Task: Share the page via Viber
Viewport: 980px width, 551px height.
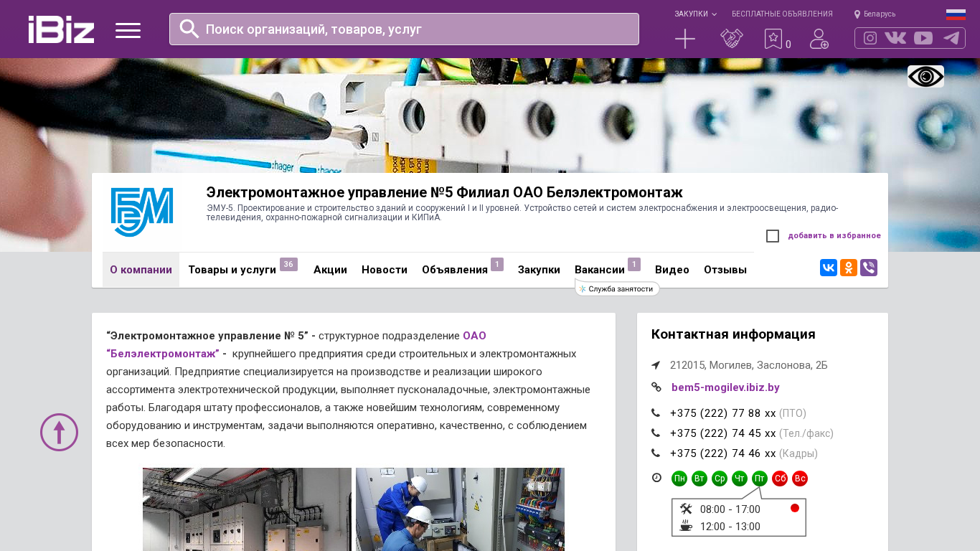Action: tap(869, 268)
